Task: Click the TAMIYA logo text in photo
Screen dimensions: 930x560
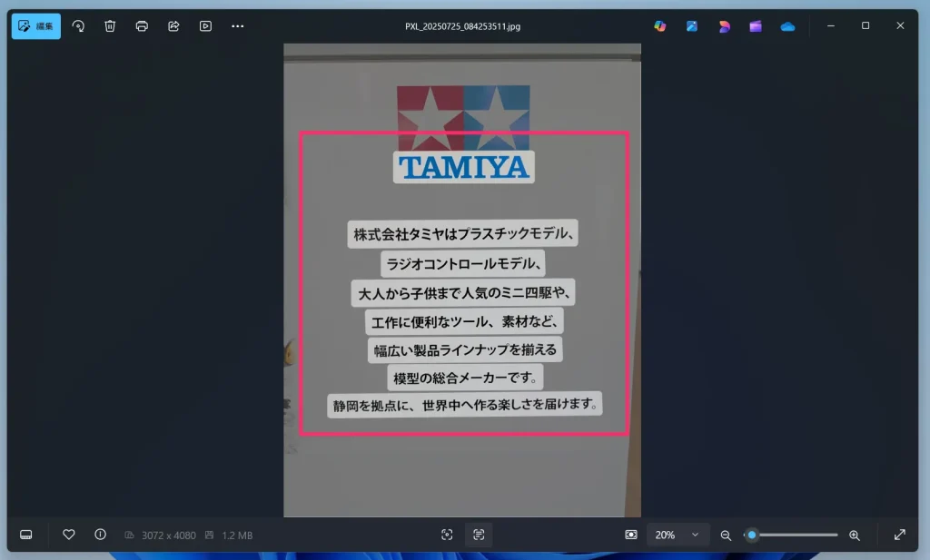Action: click(464, 167)
